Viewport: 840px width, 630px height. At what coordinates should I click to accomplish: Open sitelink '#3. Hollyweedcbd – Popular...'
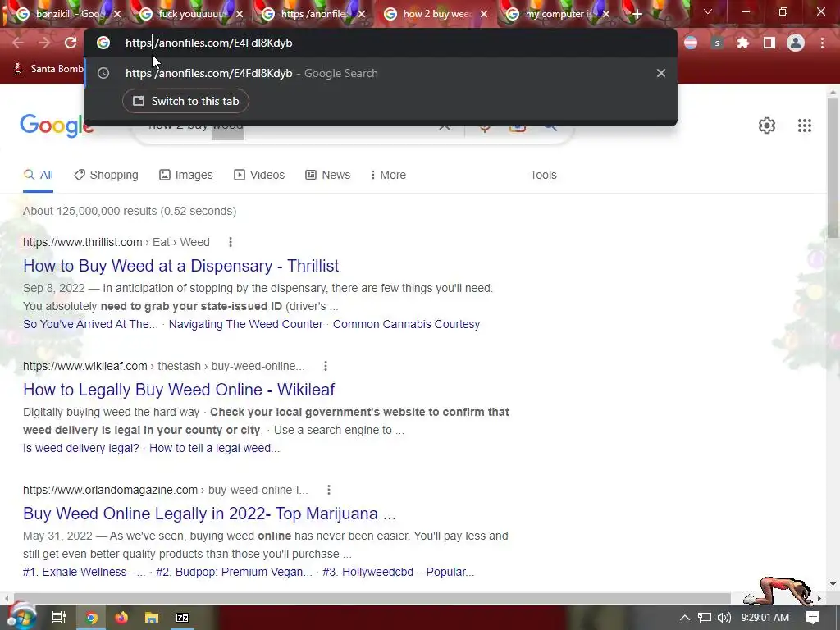[x=398, y=572]
